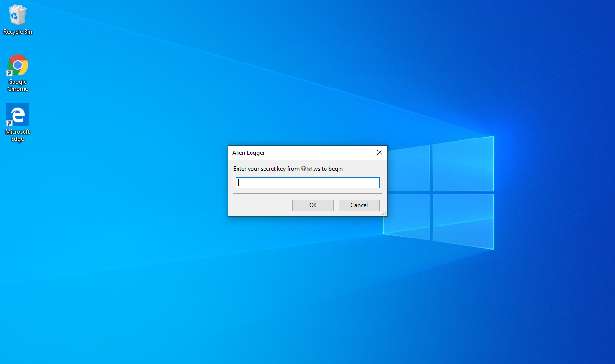Image resolution: width=615 pixels, height=364 pixels.
Task: Confirm with the OK button
Action: pyautogui.click(x=313, y=205)
